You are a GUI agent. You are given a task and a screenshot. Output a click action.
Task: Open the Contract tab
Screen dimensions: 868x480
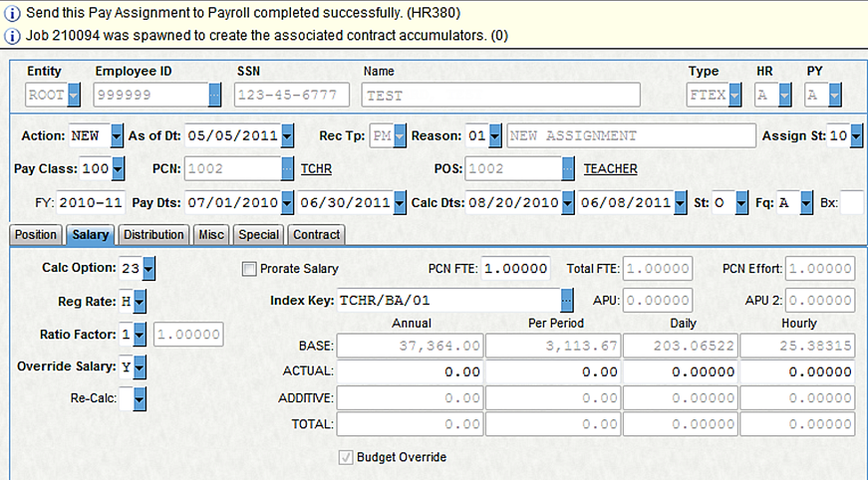[316, 235]
